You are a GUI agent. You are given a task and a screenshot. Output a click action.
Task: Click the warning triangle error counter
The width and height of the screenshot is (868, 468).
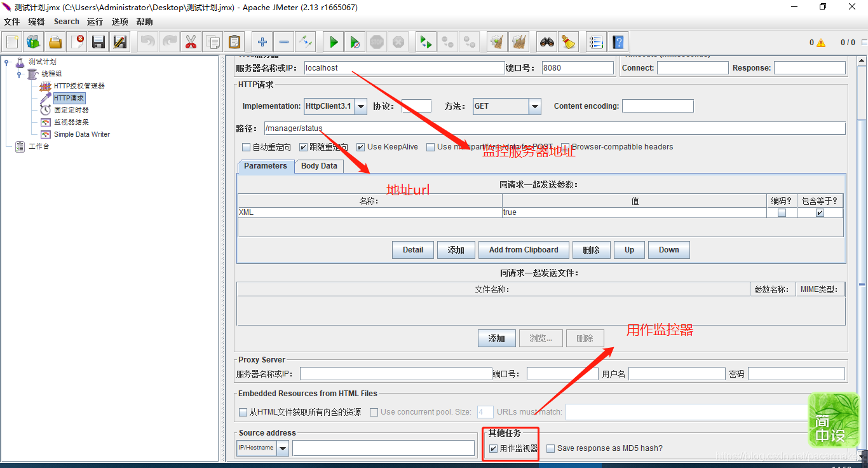pyautogui.click(x=820, y=43)
